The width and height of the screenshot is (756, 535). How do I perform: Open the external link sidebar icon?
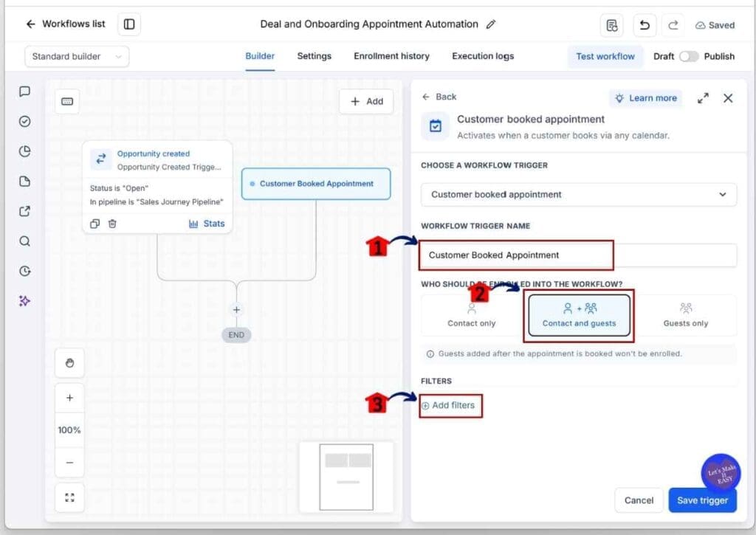point(24,211)
